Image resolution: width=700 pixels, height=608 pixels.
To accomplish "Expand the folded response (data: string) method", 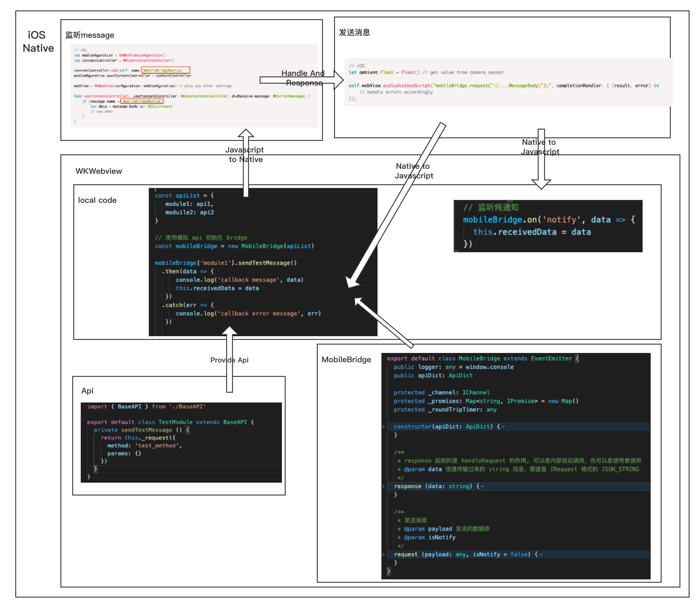I will click(384, 486).
